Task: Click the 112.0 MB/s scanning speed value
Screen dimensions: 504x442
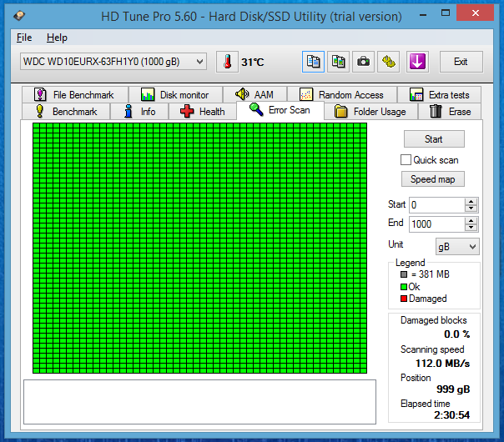Action: (442, 364)
